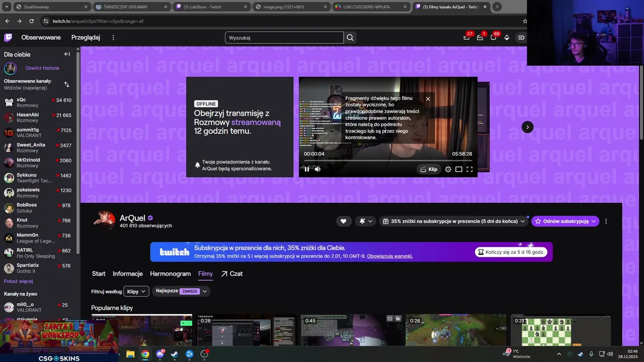Collapse the Dla ciebie sidebar
This screenshot has height=362, width=644.
tap(67, 54)
